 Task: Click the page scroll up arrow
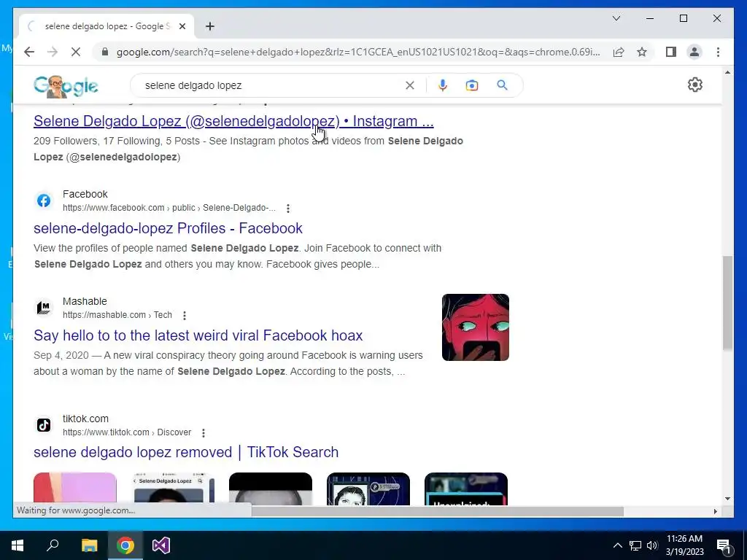point(727,72)
